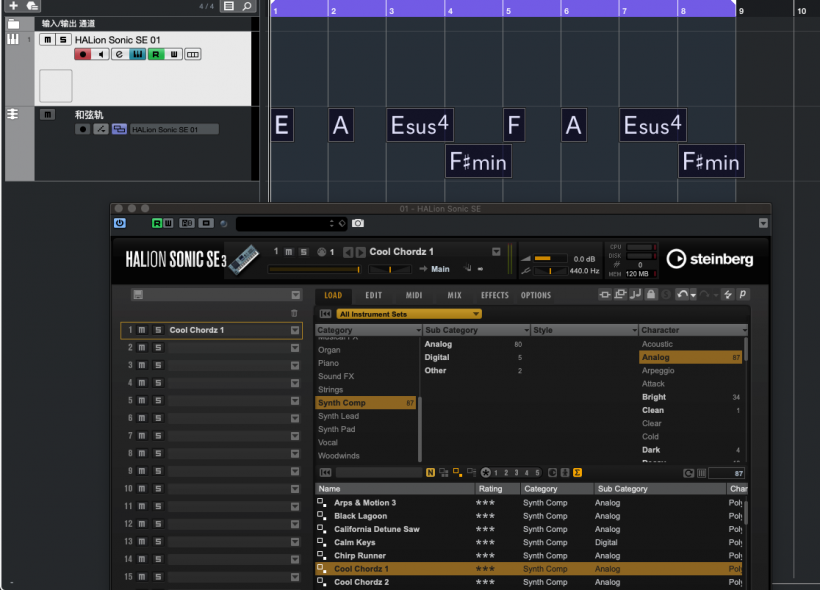Select Cool Chordz 2 preset
Viewport: 820px width, 590px height.
tap(361, 582)
